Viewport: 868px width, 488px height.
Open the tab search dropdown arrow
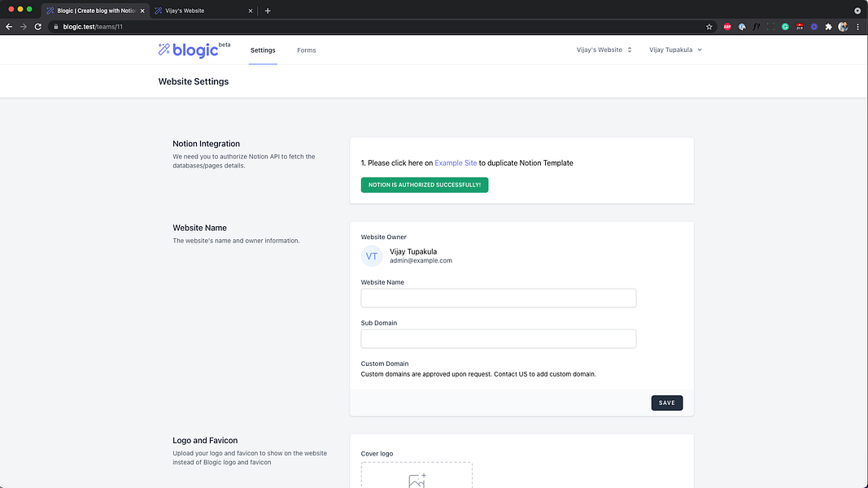pyautogui.click(x=857, y=11)
